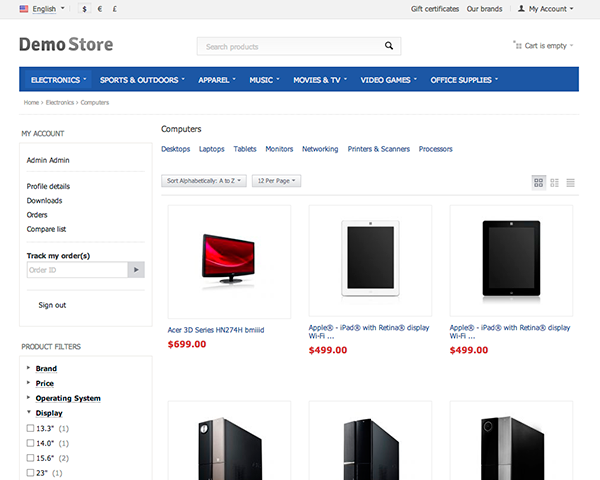Expand the Price filter
This screenshot has width=600, height=480.
point(44,383)
